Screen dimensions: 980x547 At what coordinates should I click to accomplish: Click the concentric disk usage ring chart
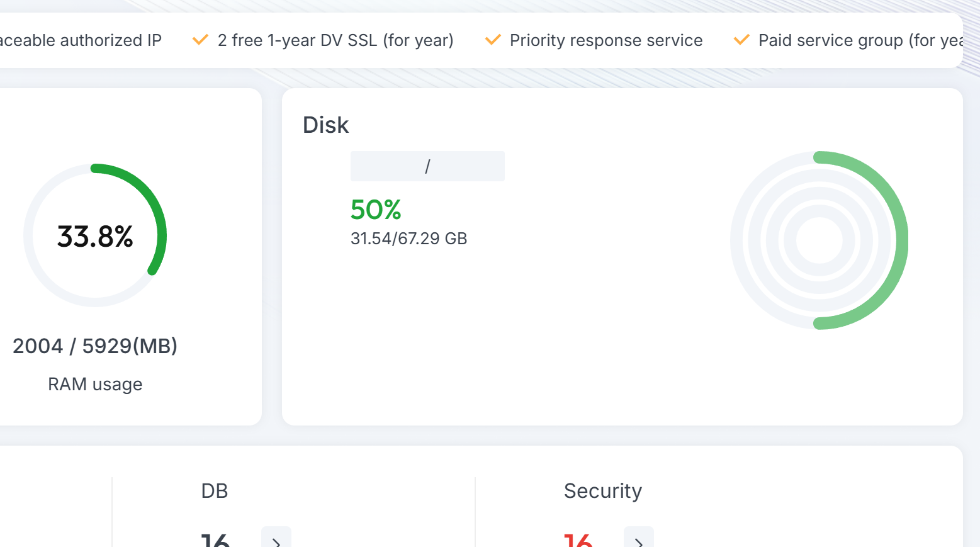pos(819,240)
